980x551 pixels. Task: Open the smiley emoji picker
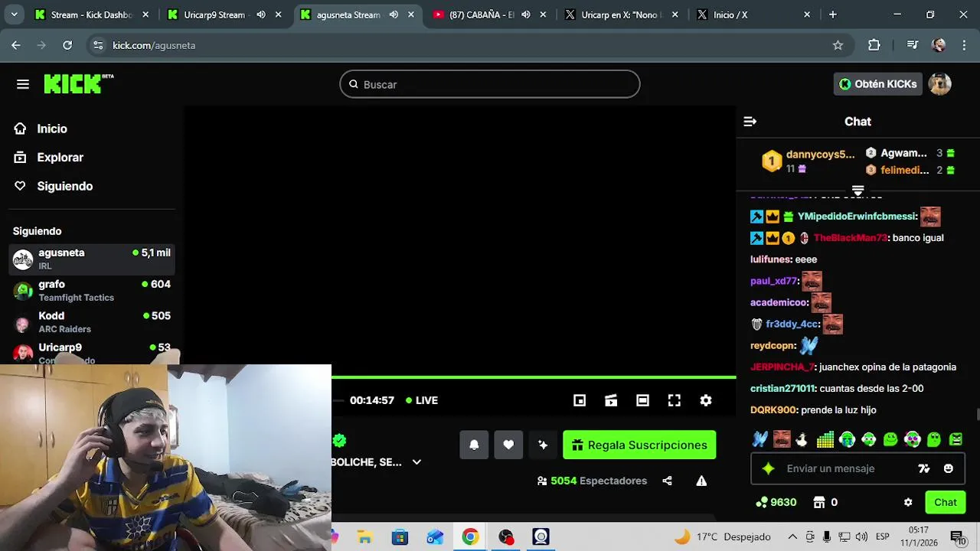[x=949, y=468]
